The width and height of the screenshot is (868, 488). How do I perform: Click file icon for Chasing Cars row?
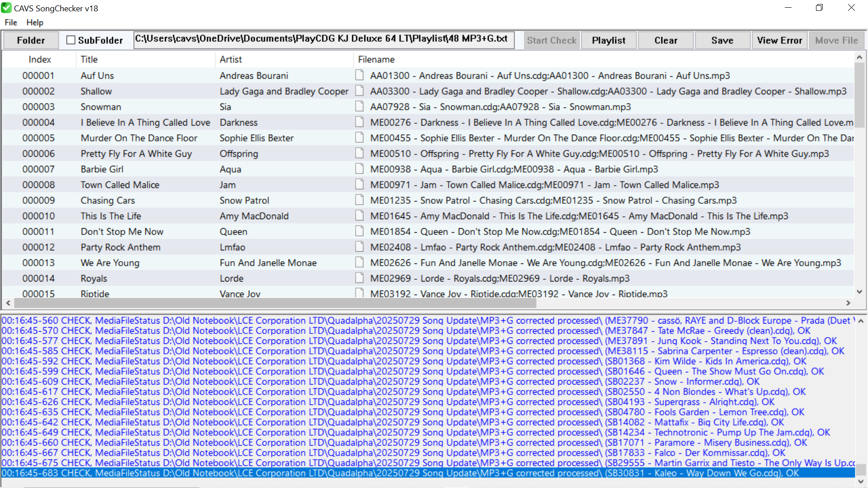[359, 200]
